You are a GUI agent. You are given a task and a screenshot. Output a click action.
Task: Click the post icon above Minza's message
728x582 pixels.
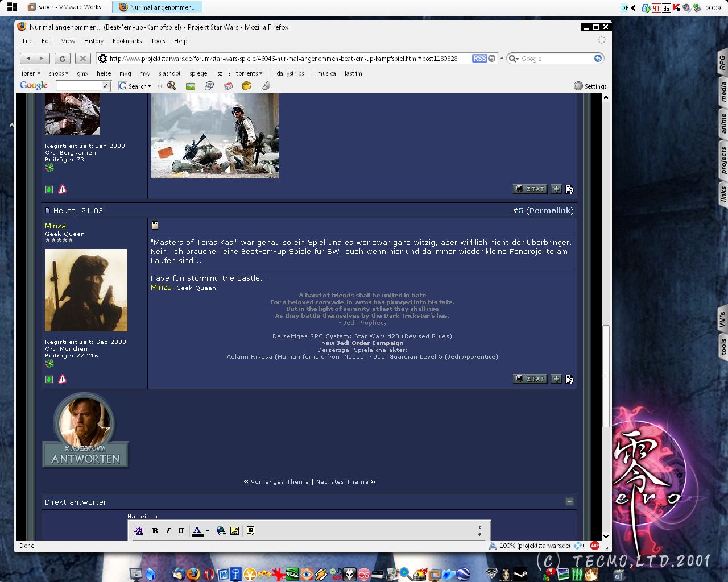(155, 226)
